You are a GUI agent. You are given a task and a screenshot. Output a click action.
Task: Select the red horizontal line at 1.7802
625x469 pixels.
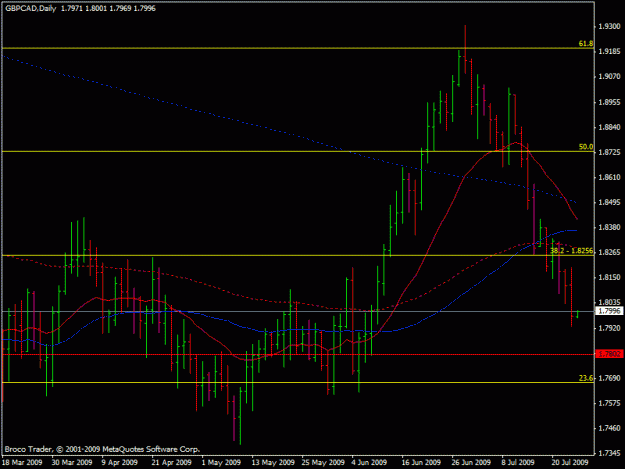(297, 354)
